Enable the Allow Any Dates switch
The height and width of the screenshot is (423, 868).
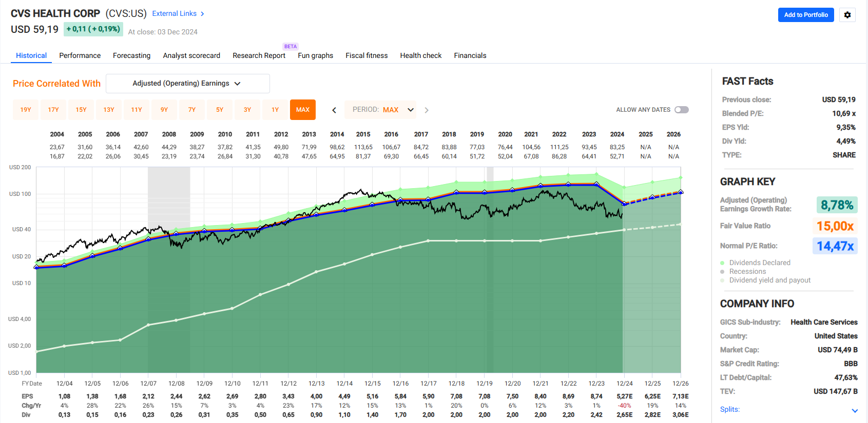click(681, 110)
